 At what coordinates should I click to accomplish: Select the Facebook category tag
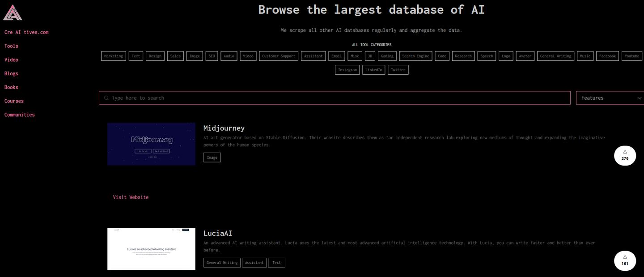[607, 56]
